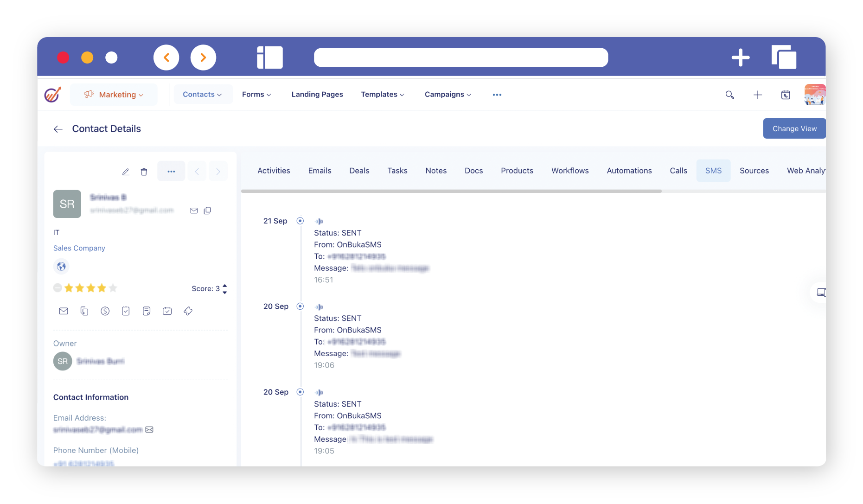Increase the contact score with up arrow
Screen dimensions: 863x504
coord(225,286)
